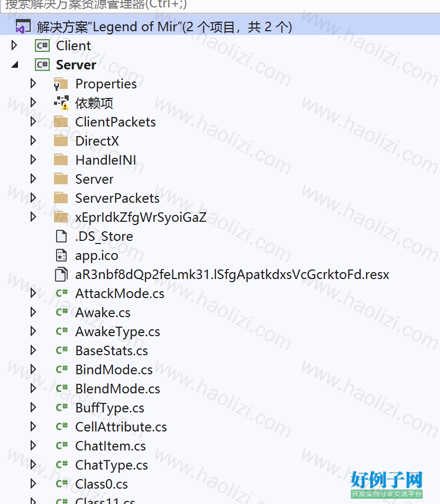Expand the ClientPackets folder
The image size is (440, 504).
point(33,122)
